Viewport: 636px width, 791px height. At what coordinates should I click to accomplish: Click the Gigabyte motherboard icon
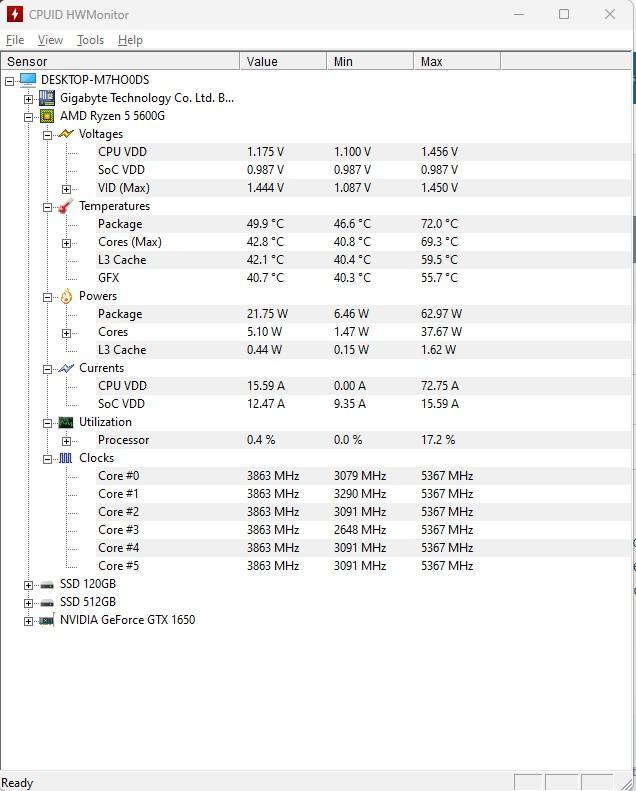[x=47, y=98]
